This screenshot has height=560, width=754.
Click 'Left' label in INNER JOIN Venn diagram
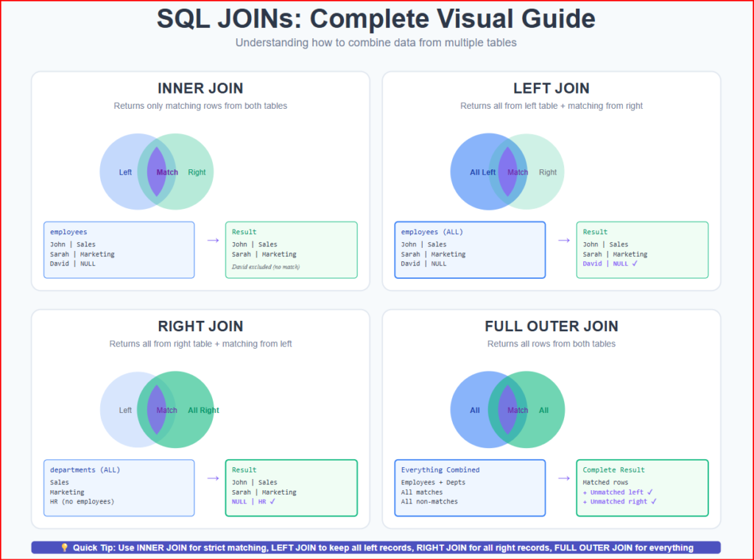tap(125, 172)
